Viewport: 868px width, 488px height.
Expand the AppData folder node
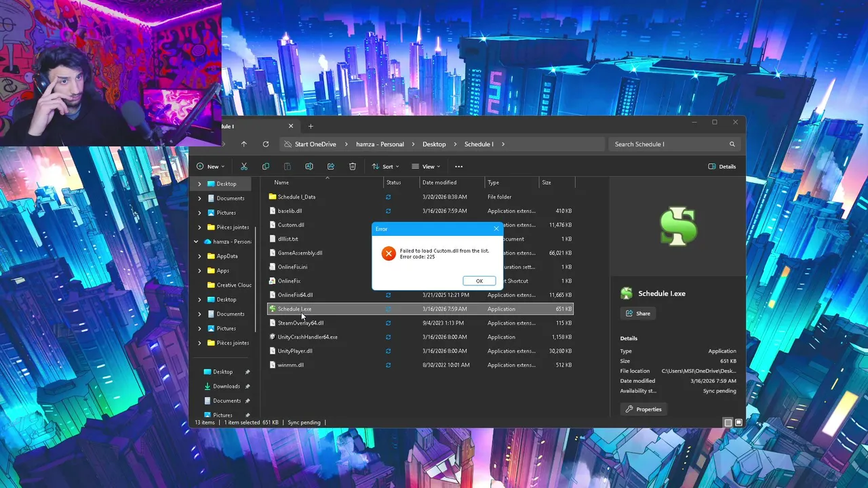(199, 256)
